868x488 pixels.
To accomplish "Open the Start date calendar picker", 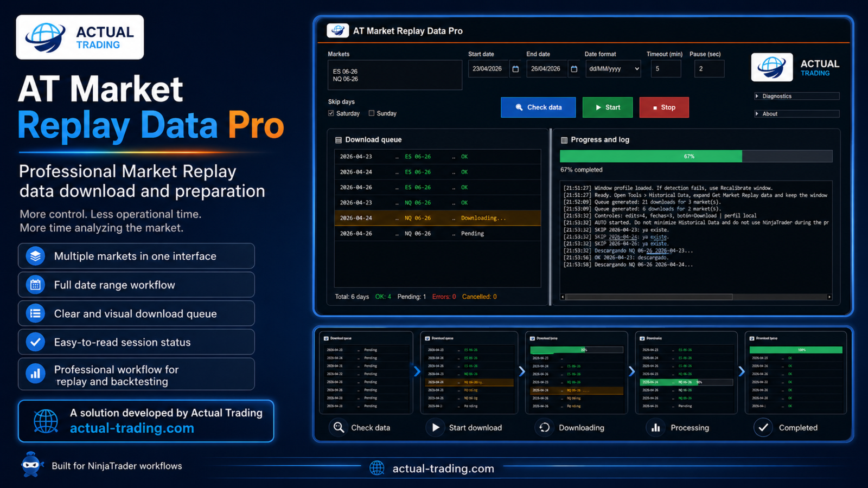I will pos(515,69).
